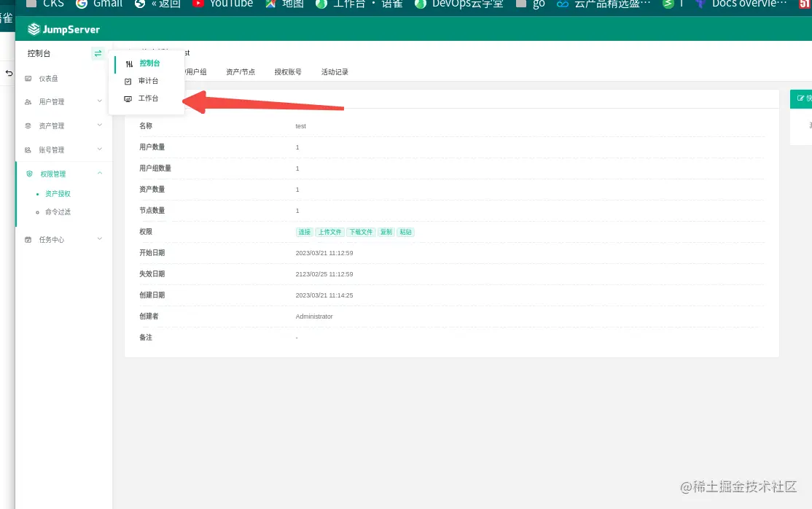Click the 工作台 monitor icon in popup
This screenshot has height=509, width=812.
[128, 99]
